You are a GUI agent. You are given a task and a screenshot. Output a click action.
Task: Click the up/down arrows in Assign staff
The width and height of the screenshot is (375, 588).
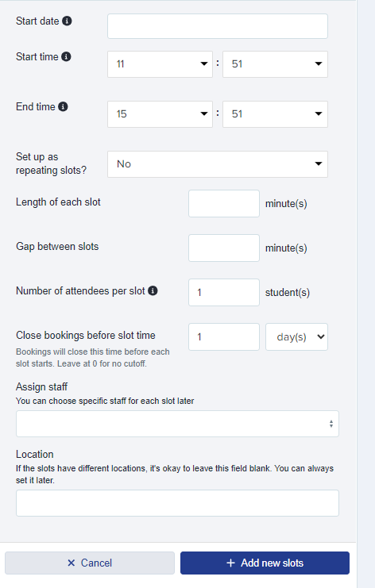[331, 424]
